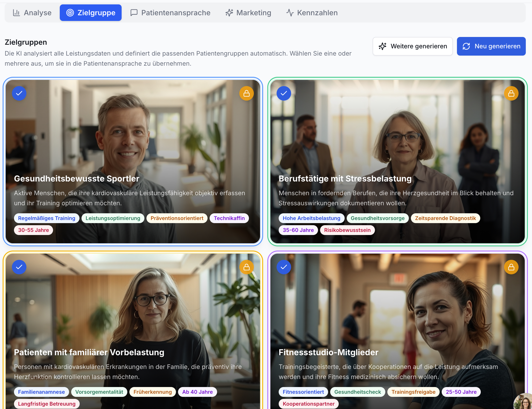Viewport: 532px width, 409px height.
Task: Switch to the Patientenansprache tab
Action: click(170, 13)
